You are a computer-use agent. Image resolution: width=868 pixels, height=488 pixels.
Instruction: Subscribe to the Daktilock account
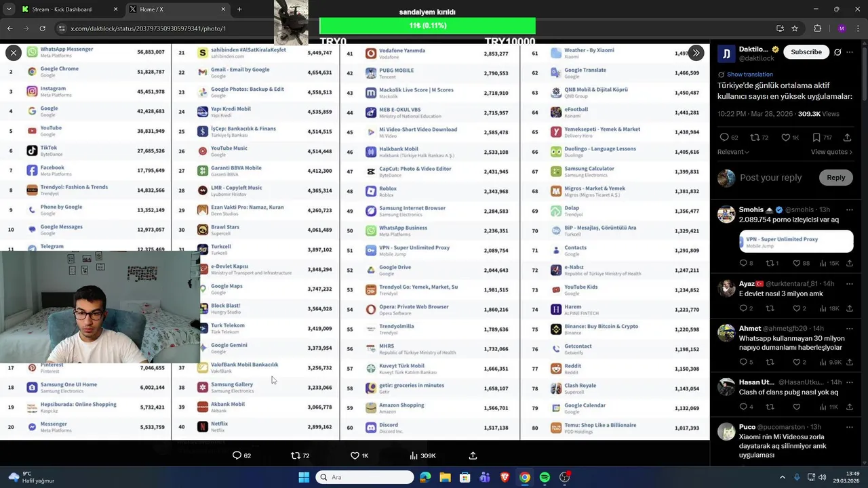(806, 52)
